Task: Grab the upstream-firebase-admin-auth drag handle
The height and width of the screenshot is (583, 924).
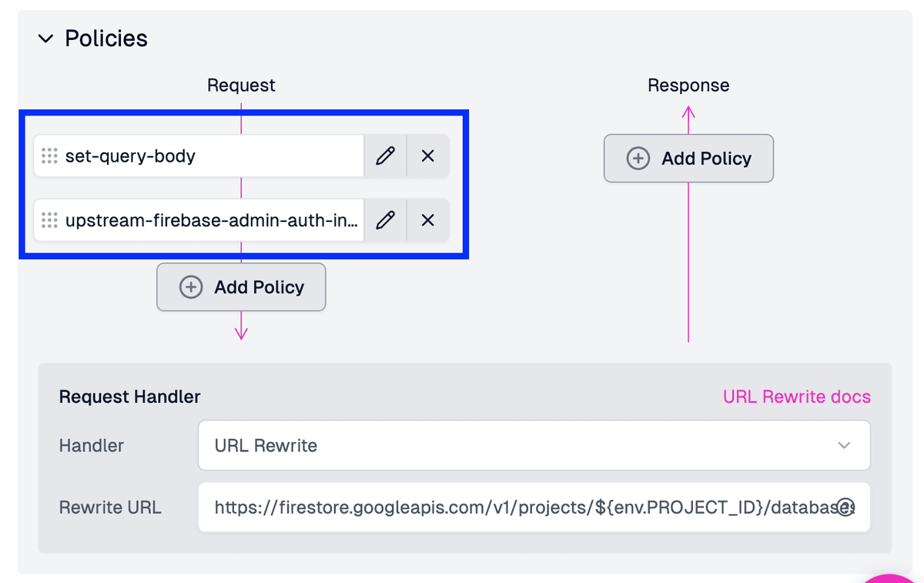Action: coord(49,221)
